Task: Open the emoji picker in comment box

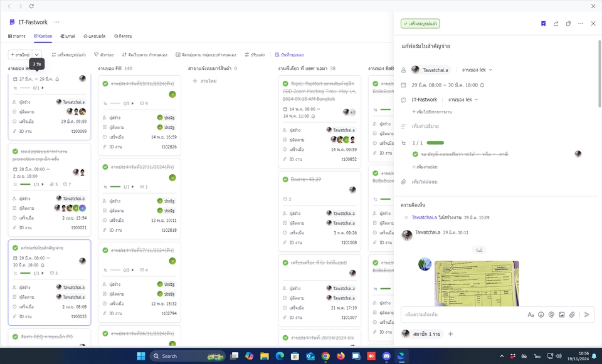Action: 541,315
